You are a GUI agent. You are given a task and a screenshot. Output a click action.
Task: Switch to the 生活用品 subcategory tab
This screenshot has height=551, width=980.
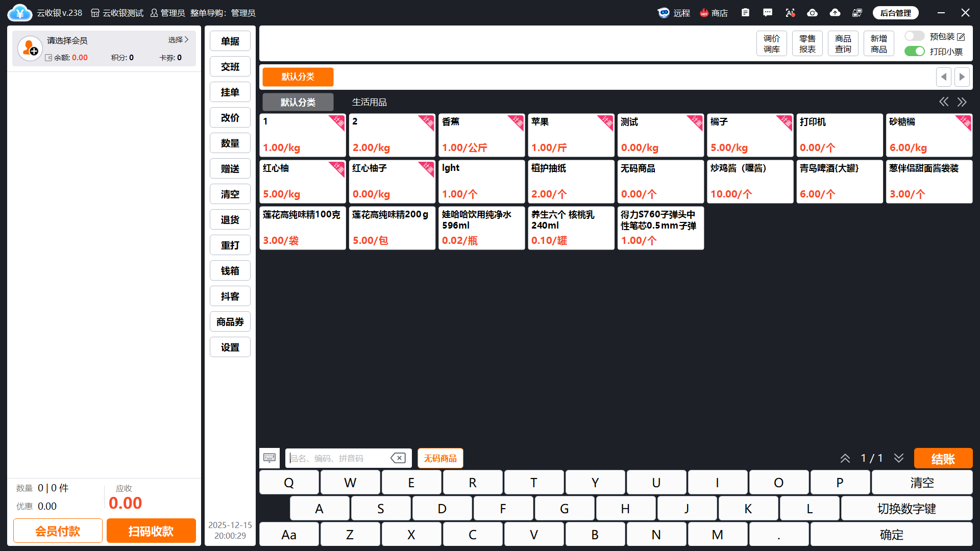coord(369,102)
